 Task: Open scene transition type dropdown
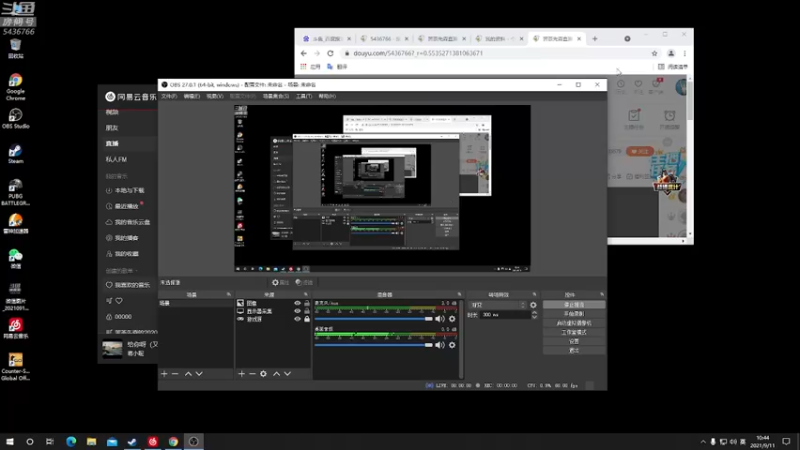[x=497, y=305]
